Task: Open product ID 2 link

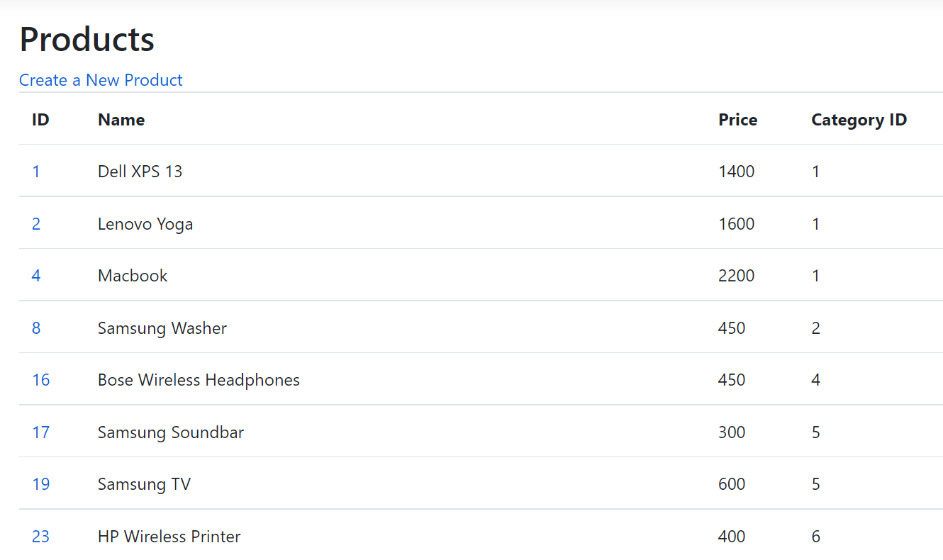Action: (x=36, y=224)
